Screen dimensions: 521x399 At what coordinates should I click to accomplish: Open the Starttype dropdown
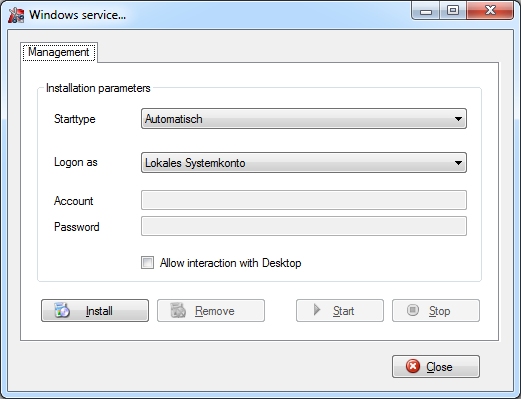click(x=304, y=119)
